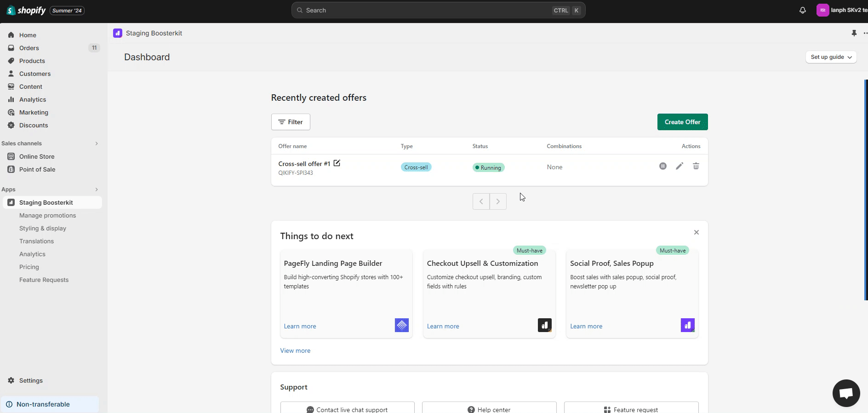Click Learn more for PageFly Landing Page Builder

(x=300, y=326)
